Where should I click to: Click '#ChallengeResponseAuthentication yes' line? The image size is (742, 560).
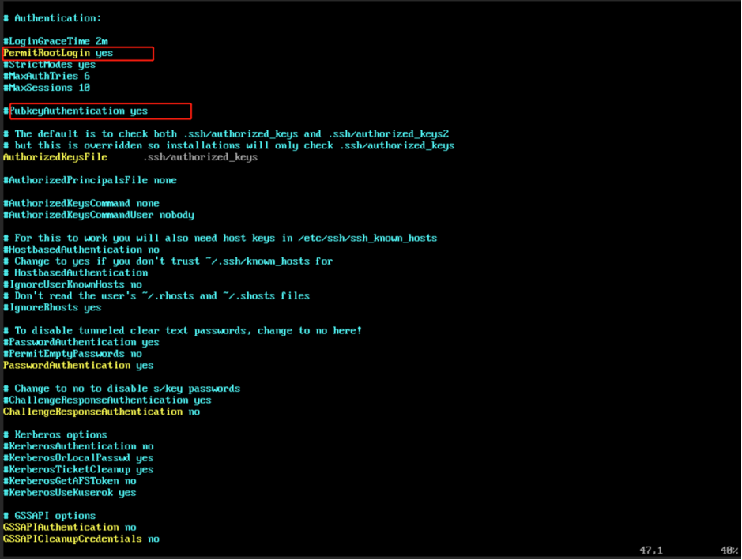click(107, 400)
